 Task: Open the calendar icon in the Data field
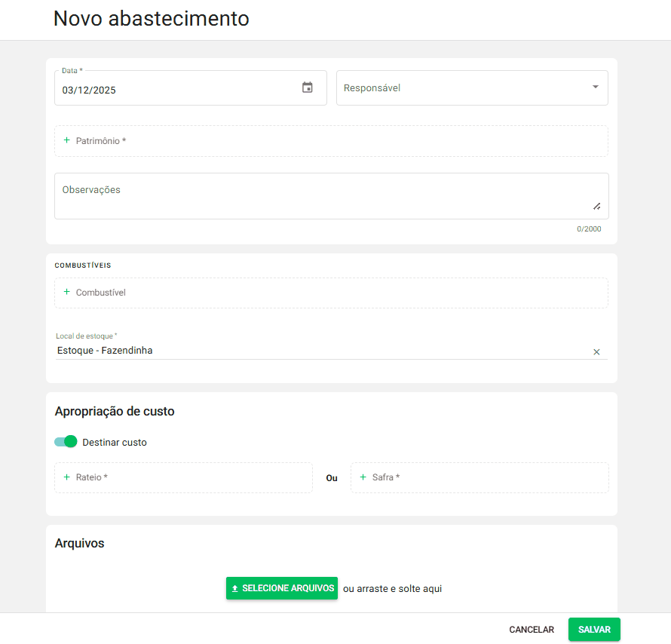pyautogui.click(x=308, y=87)
